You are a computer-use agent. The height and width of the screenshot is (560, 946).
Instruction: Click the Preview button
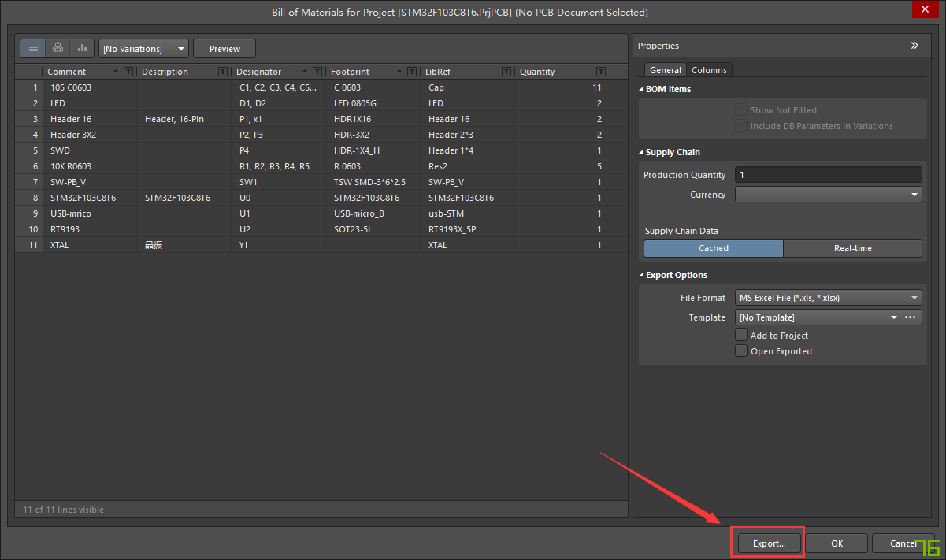224,49
